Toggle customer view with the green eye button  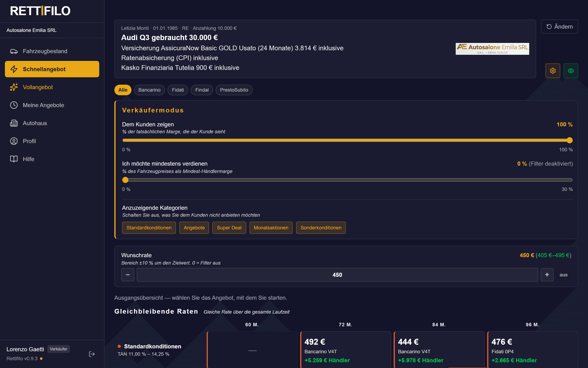pos(571,71)
